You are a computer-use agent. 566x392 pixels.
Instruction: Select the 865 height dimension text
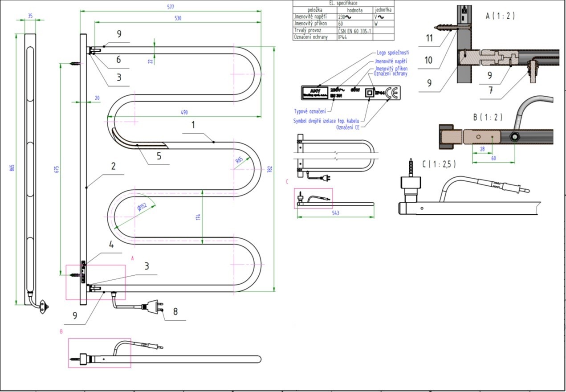(12, 168)
